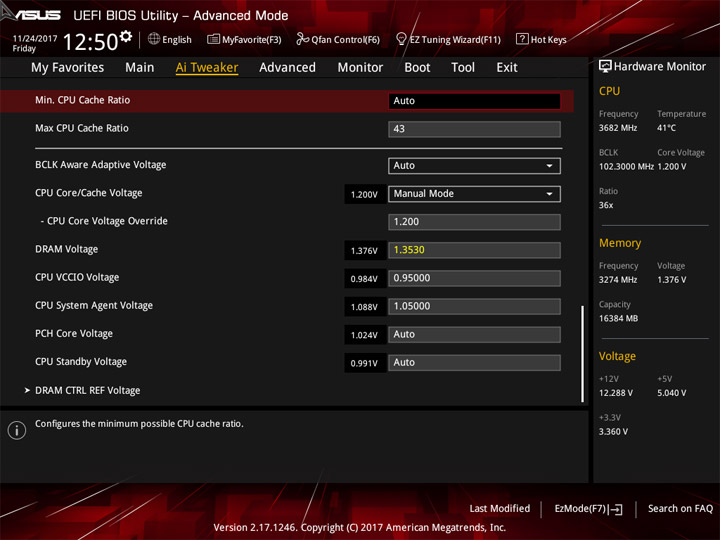Select BCLK Aware Adaptive Voltage label
This screenshot has height=540, width=720.
(x=101, y=165)
